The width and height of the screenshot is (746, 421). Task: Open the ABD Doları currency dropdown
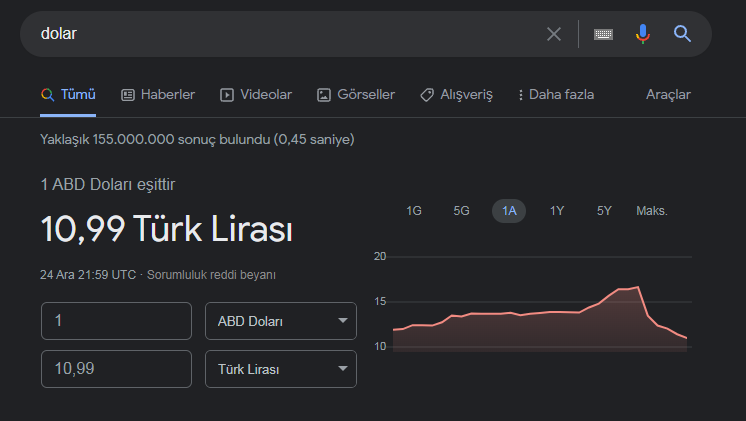point(281,321)
